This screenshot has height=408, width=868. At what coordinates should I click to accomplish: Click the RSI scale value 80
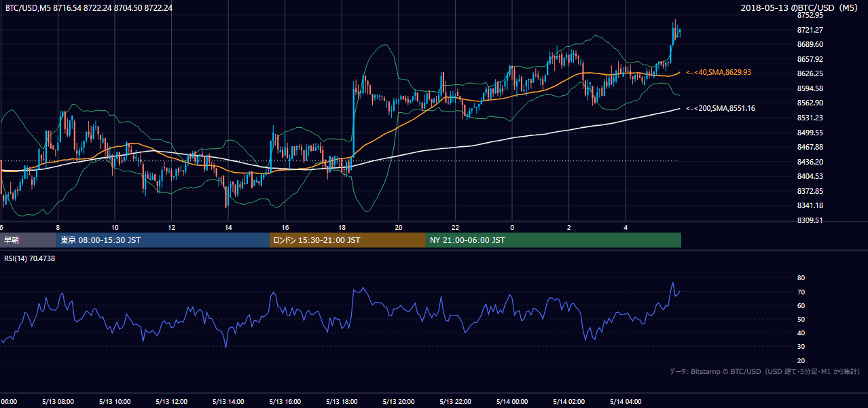[x=801, y=278]
